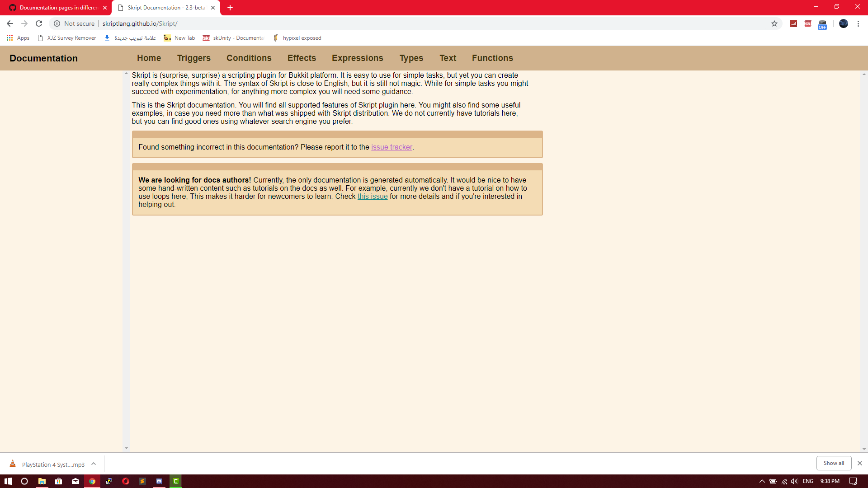Expand the PlayStation 4 mp3 download chevron
Screen dimensions: 868x488
(94, 464)
